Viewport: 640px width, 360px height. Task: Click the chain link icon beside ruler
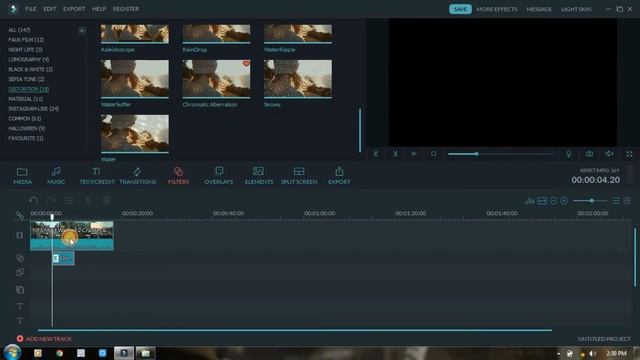pos(20,216)
